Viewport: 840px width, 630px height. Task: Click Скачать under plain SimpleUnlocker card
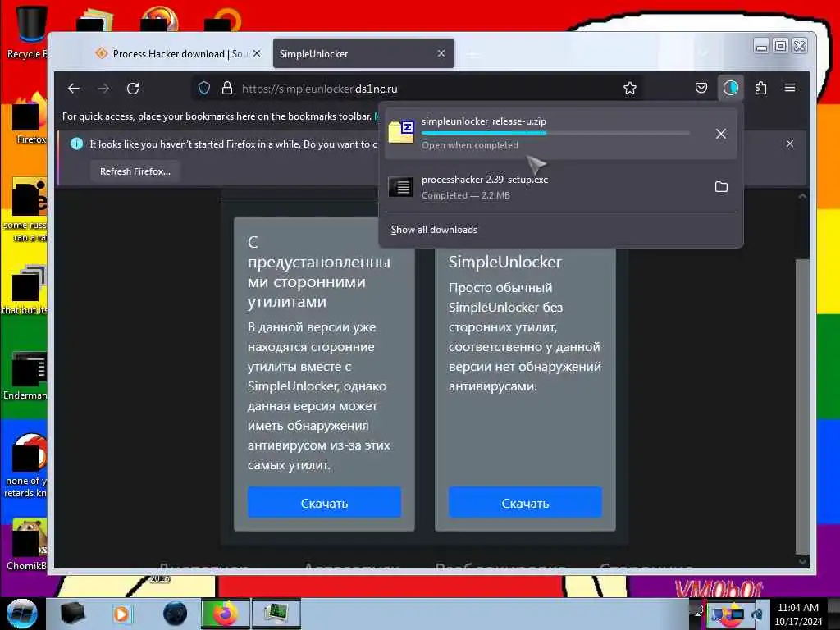coord(525,503)
